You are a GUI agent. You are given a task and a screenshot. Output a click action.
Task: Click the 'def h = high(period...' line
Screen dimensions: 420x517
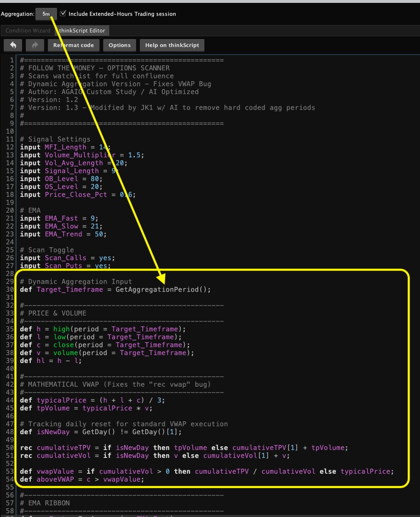point(103,329)
